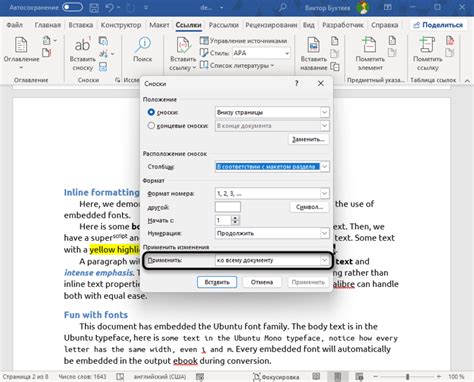Viewport: 474px width, 382px height.
Task: Click update table icon in Оглавление group
Action: (47, 52)
